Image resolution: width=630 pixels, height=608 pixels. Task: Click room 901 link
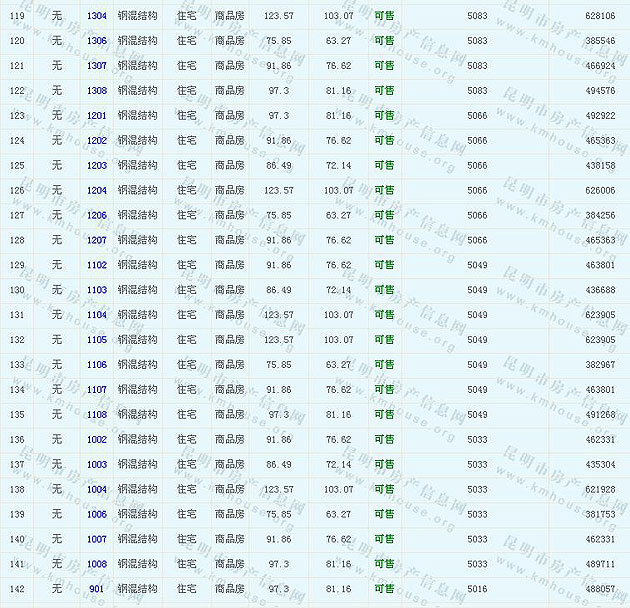click(97, 589)
